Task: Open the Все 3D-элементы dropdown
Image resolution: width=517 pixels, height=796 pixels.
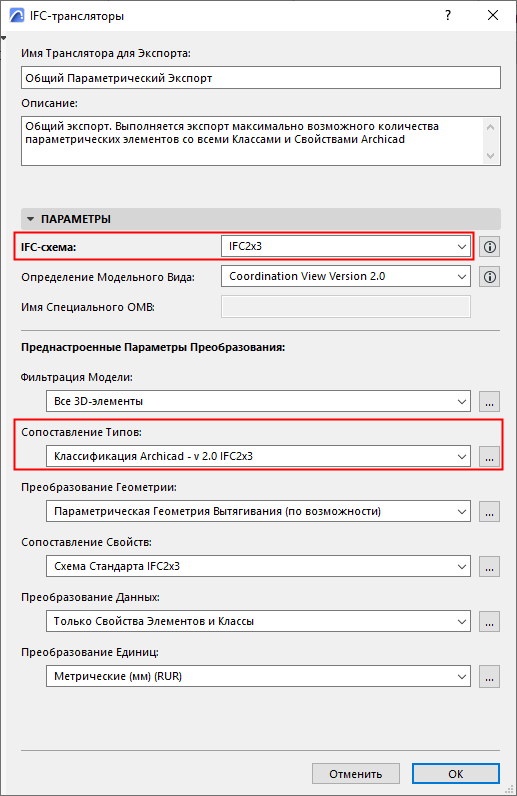Action: pos(258,401)
